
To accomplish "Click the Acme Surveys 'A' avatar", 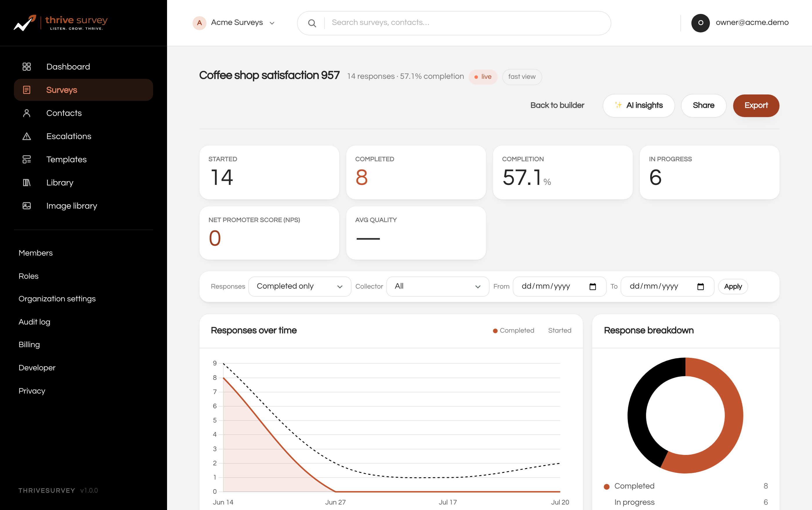I will click(199, 23).
